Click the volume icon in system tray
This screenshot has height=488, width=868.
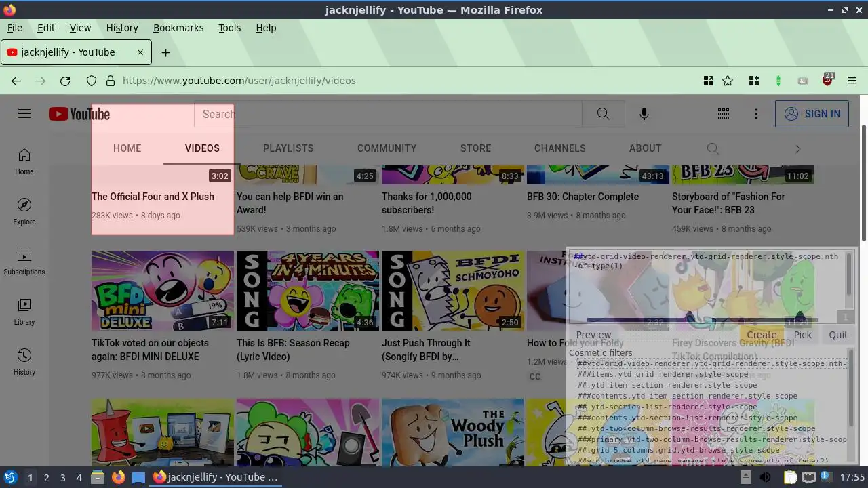(766, 477)
